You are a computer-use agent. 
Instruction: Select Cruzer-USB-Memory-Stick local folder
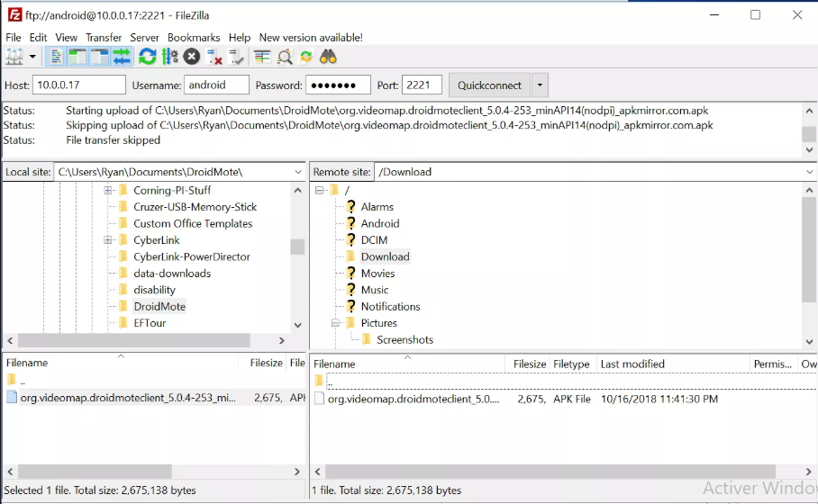[195, 207]
